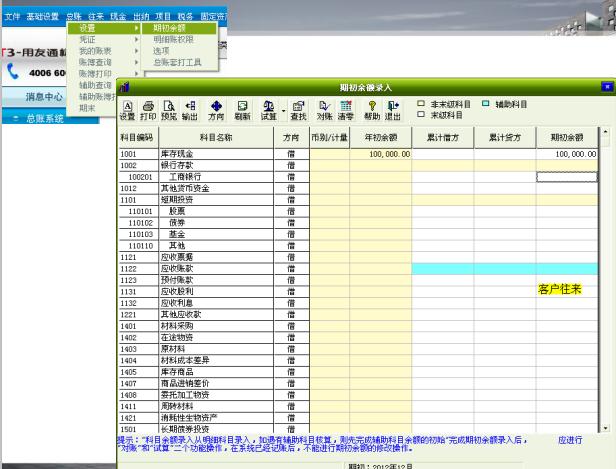This screenshot has height=469, width=616.
Task: Click the 科目名称 column header
Action: click(216, 137)
